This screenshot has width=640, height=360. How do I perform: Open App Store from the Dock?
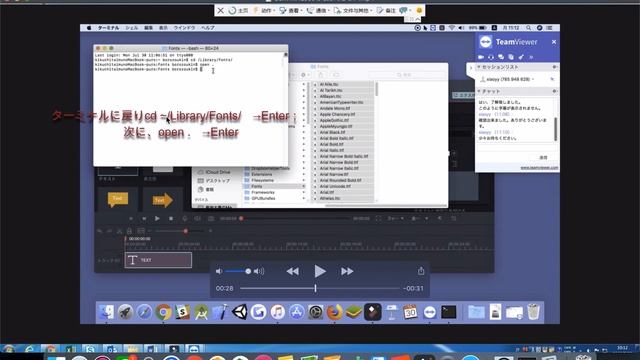pos(297,312)
